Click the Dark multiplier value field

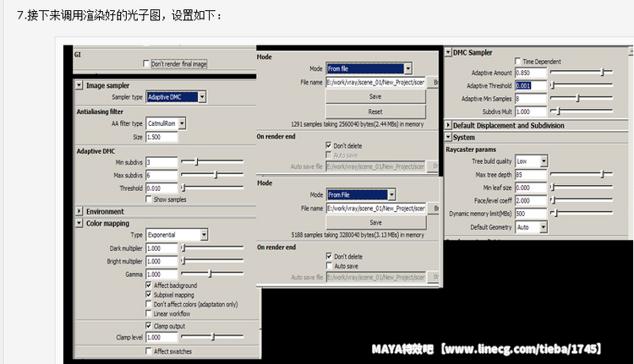pyautogui.click(x=161, y=248)
